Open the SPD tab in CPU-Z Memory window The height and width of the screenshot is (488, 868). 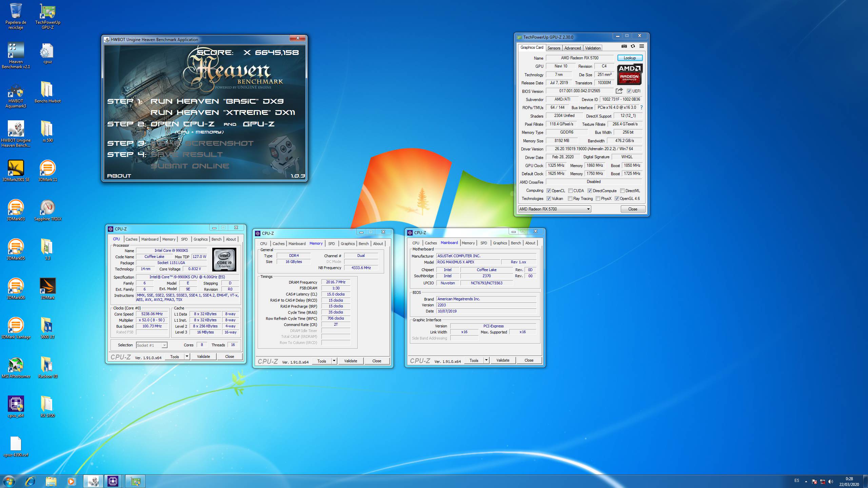332,244
